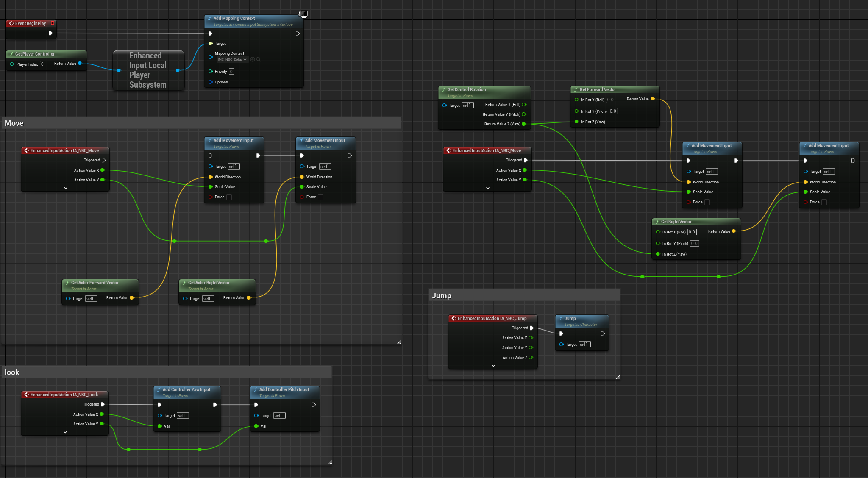
Task: Expand the IA_NBC_Look node's hidden pins chevron
Action: pyautogui.click(x=65, y=432)
